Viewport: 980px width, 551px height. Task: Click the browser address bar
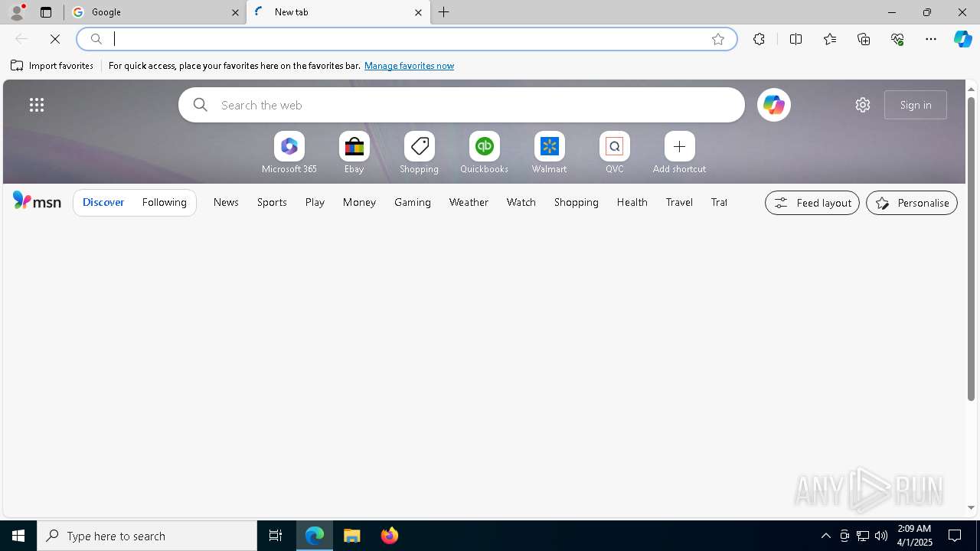pos(407,39)
